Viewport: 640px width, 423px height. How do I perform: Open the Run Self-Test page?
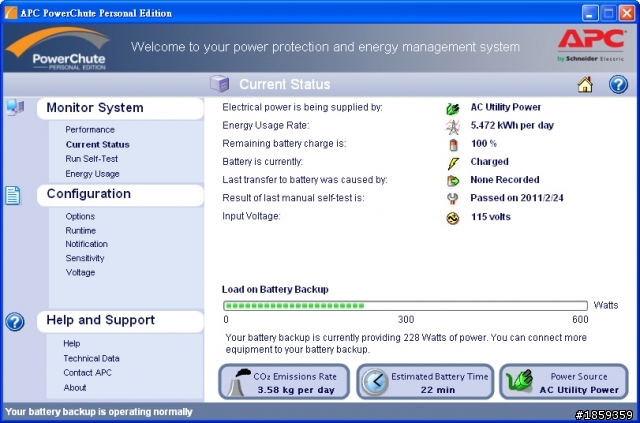point(91,159)
